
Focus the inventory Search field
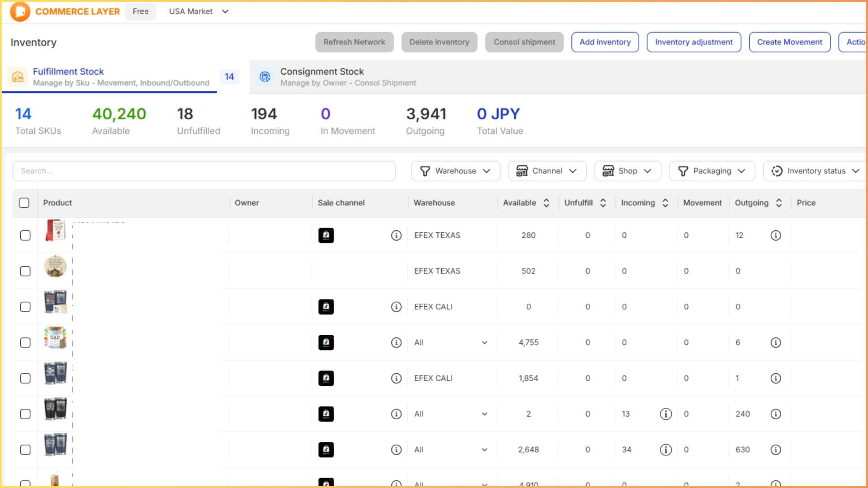[x=204, y=171]
